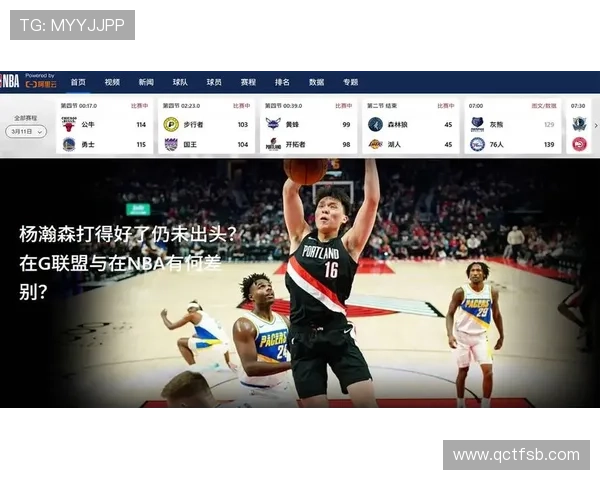Click the Trail Blazers team logo

click(x=273, y=145)
